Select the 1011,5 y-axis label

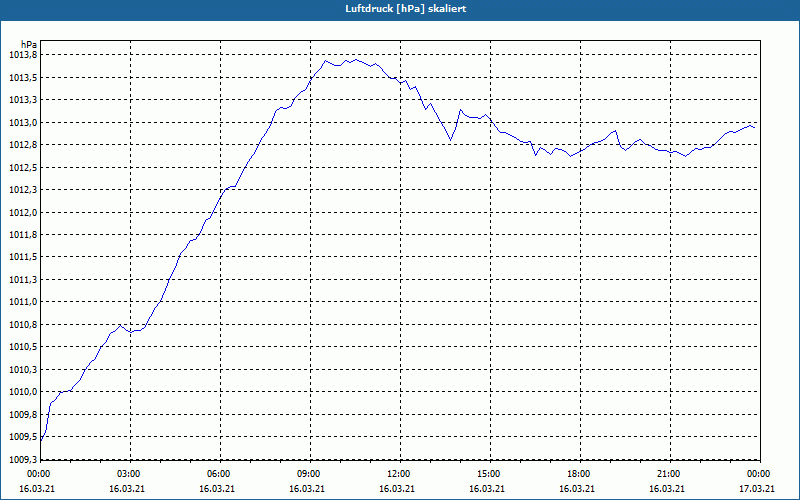pyautogui.click(x=23, y=257)
